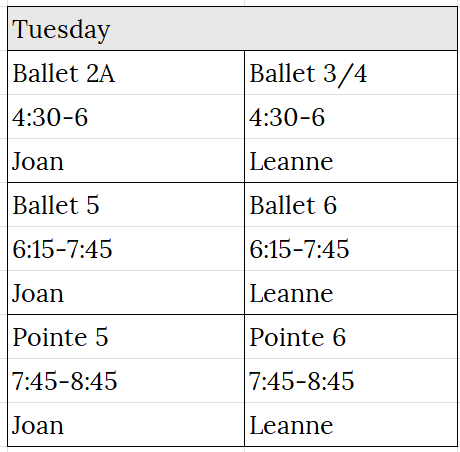Select Leanne under Ballet 3/4
460x452 pixels.
point(351,161)
